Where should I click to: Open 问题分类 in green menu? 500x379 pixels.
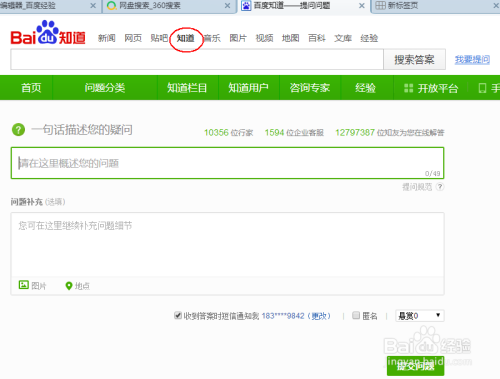click(x=105, y=88)
